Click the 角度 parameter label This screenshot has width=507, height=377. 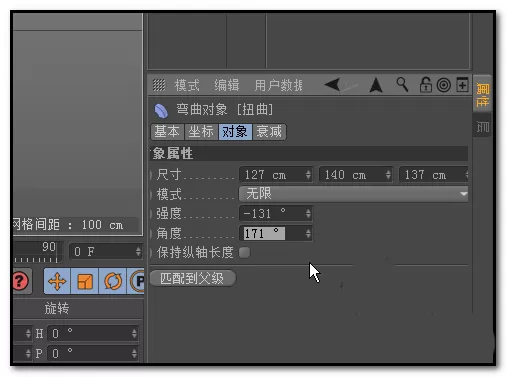click(x=169, y=233)
